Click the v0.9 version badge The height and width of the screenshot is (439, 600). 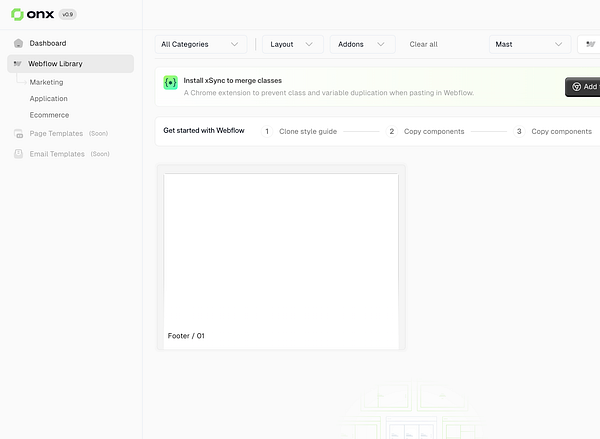point(68,15)
